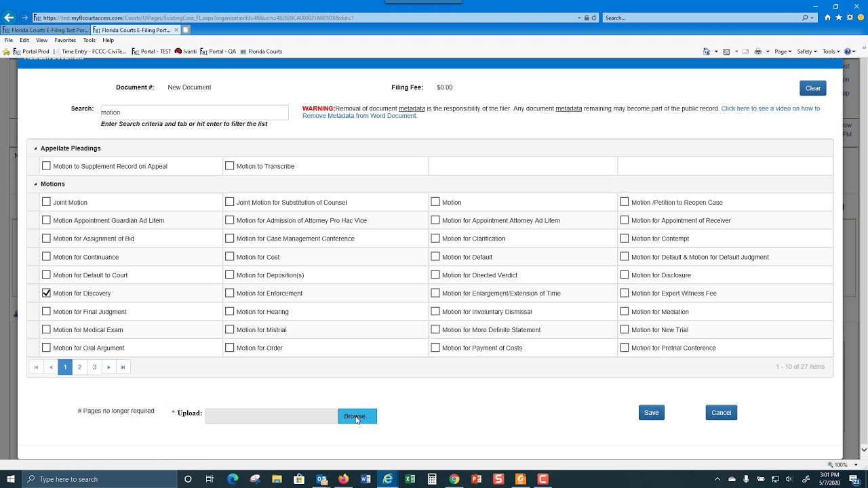Screen dimensions: 868x488
Task: Click the command bar Home page icon
Action: pos(707,52)
